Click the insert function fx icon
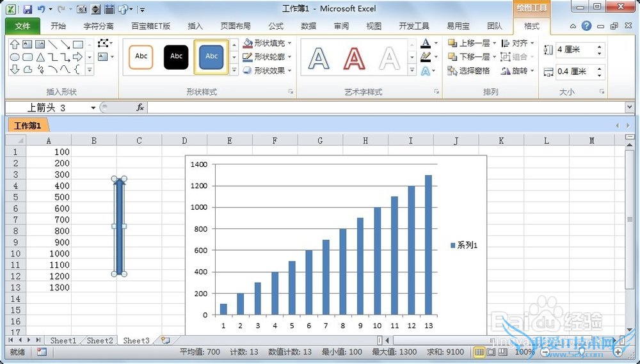The height and width of the screenshot is (364, 640). (140, 107)
